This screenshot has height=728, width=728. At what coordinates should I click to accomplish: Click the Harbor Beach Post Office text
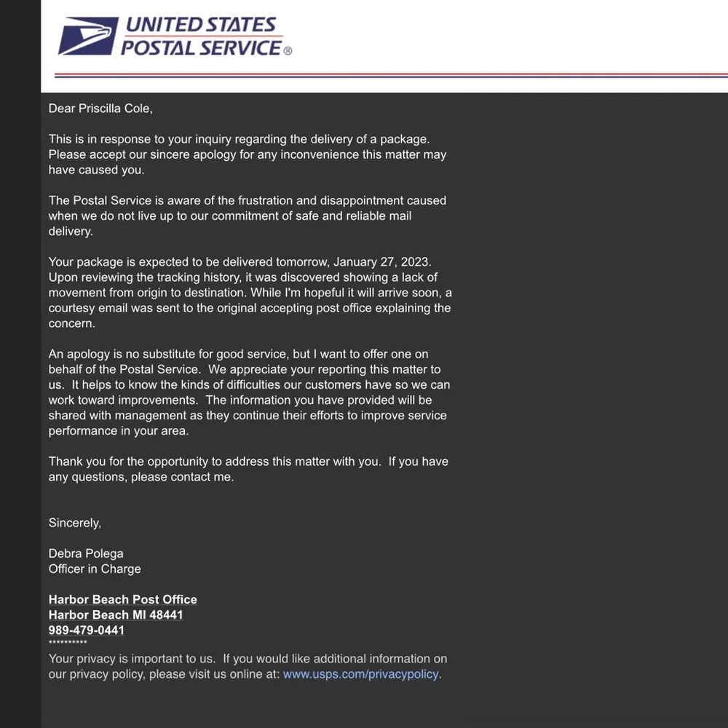(x=123, y=600)
